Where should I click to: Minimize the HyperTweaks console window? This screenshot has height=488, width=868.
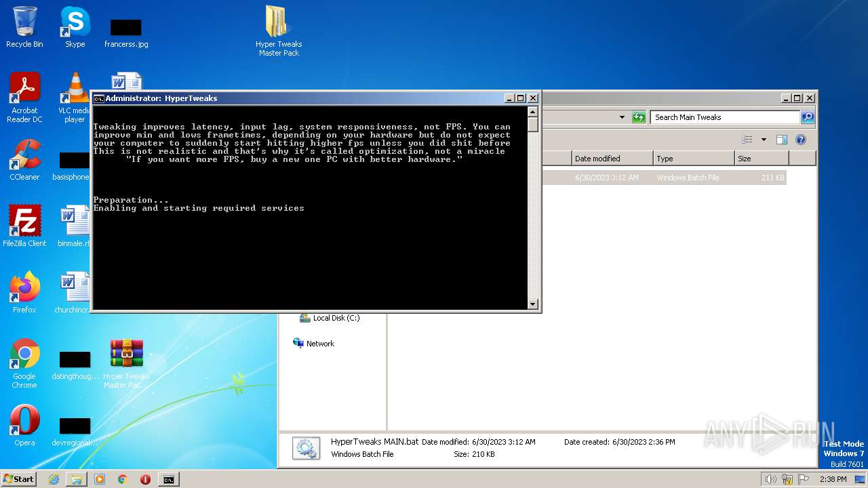coord(509,98)
